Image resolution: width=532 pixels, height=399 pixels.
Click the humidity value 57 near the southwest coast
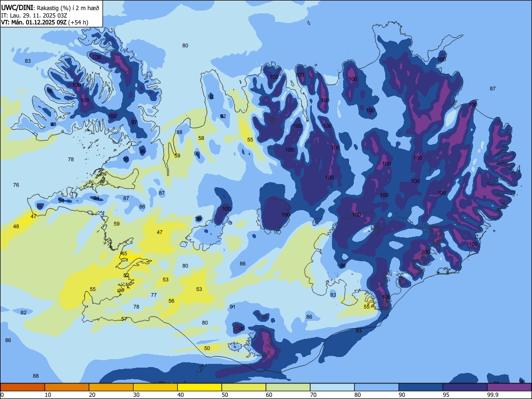[124, 319]
